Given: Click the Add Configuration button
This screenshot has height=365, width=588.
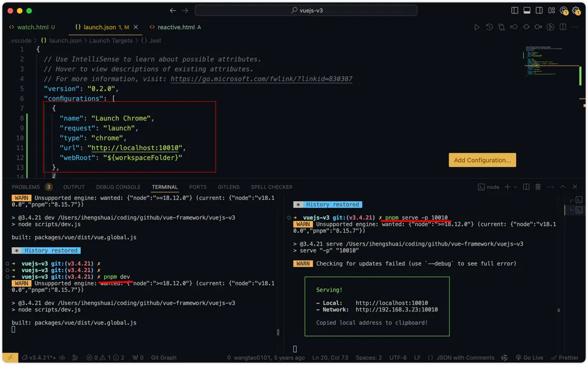Looking at the screenshot, I should 483,160.
